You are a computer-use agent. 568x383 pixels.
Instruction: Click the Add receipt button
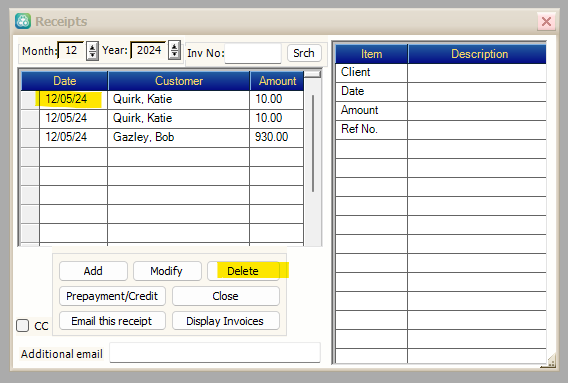pos(93,271)
